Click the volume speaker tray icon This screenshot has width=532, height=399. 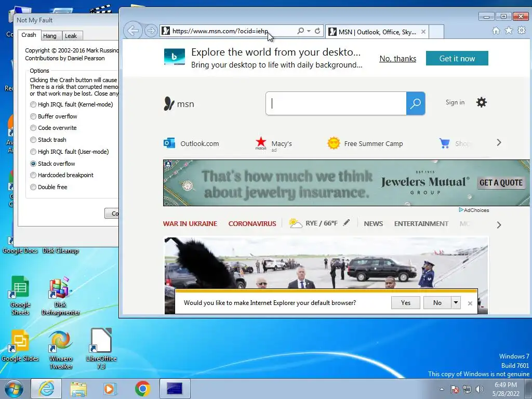click(480, 389)
